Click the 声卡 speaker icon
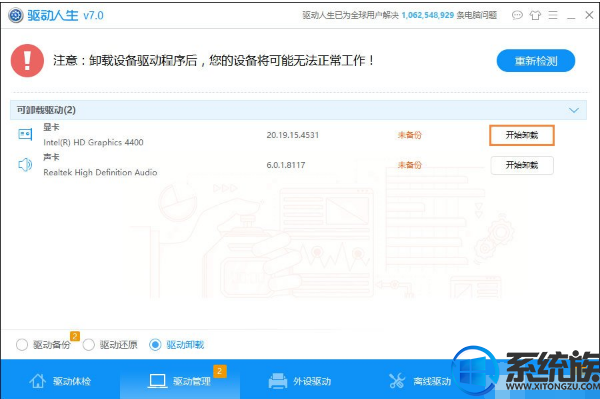600x399 pixels. click(x=25, y=164)
